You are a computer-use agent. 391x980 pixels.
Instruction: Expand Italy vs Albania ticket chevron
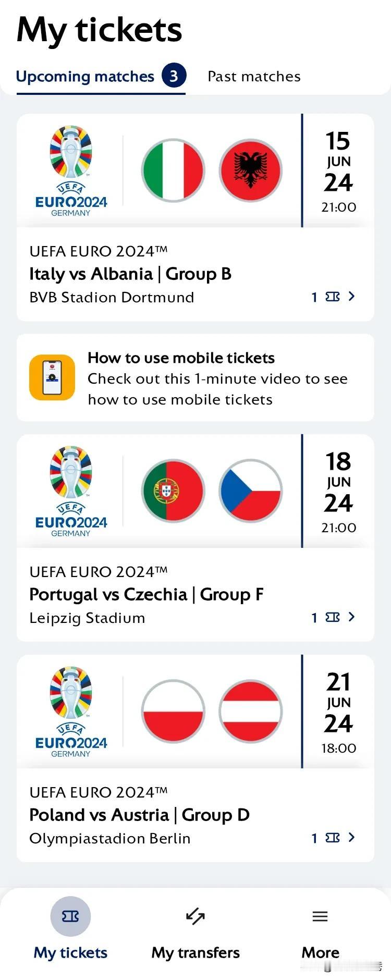[x=351, y=296]
